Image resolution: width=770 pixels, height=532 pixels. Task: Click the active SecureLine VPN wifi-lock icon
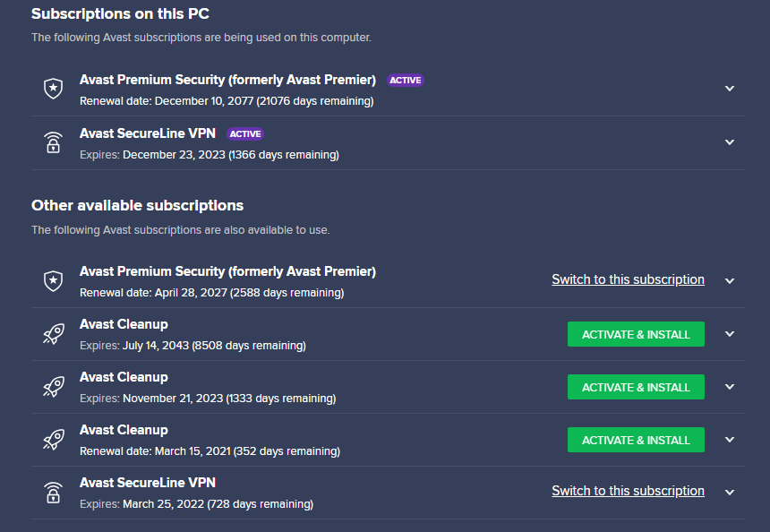coord(53,142)
